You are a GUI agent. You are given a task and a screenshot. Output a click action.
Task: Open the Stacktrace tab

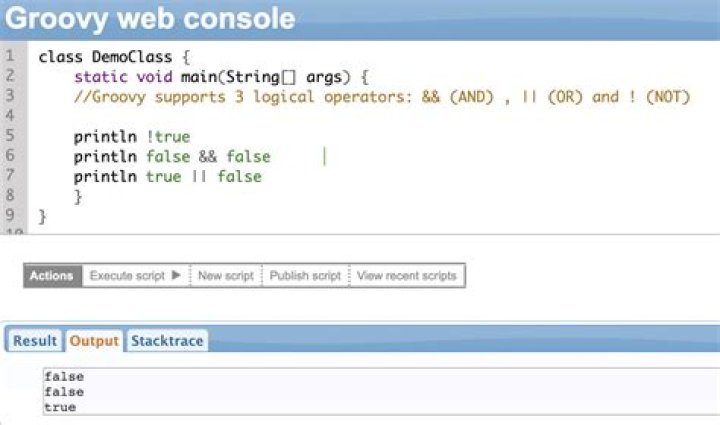[167, 341]
